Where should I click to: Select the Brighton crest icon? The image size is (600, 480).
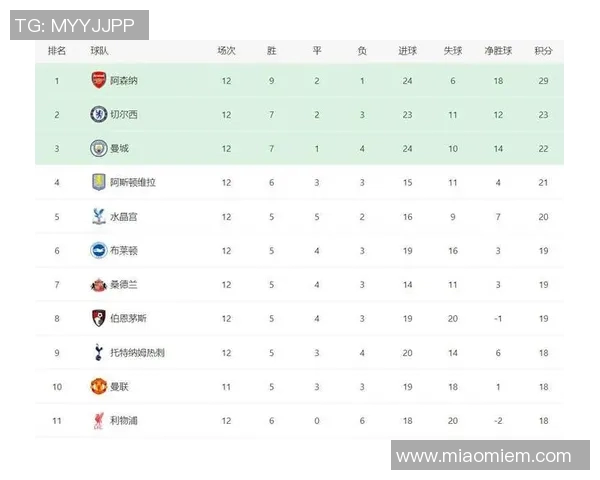tap(98, 250)
